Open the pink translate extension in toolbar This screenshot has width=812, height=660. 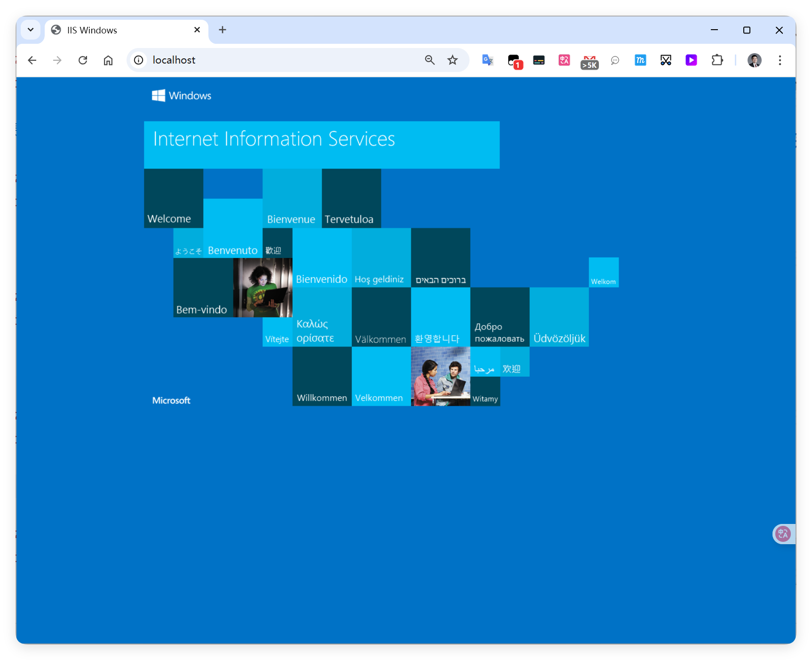564,60
